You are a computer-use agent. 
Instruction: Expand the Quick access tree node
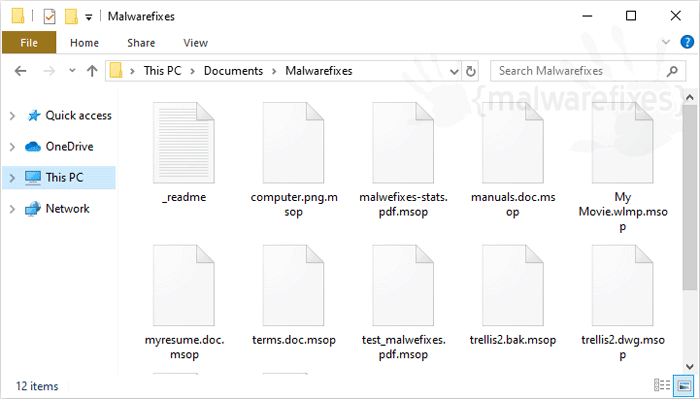[12, 116]
